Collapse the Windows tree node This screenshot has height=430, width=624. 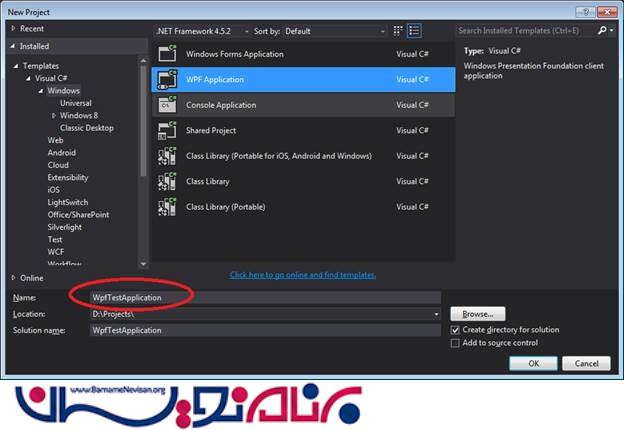(41, 91)
